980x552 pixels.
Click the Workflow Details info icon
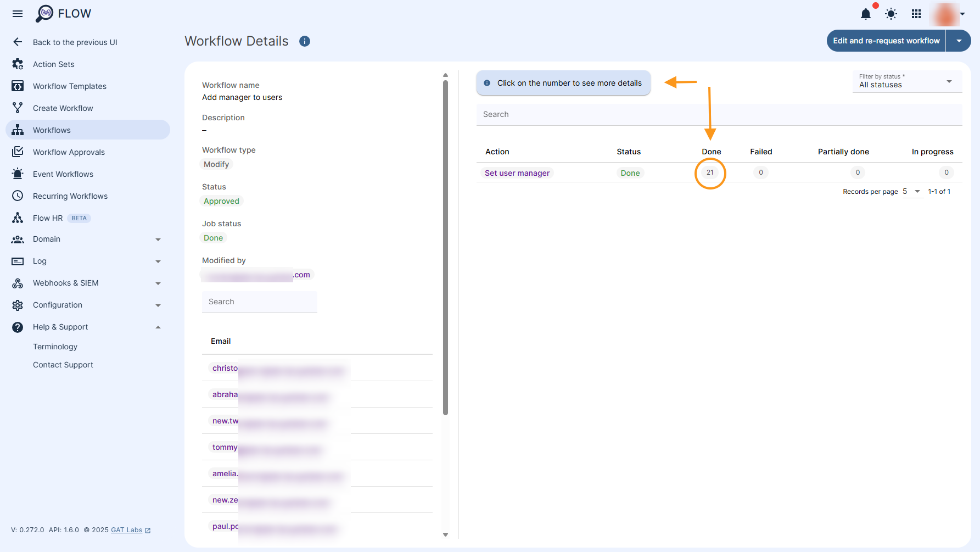click(x=305, y=41)
